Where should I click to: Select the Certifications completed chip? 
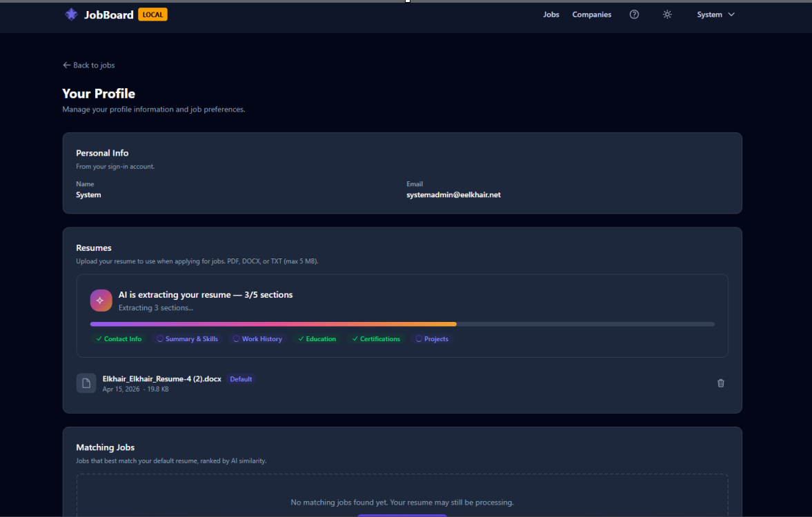tap(375, 339)
